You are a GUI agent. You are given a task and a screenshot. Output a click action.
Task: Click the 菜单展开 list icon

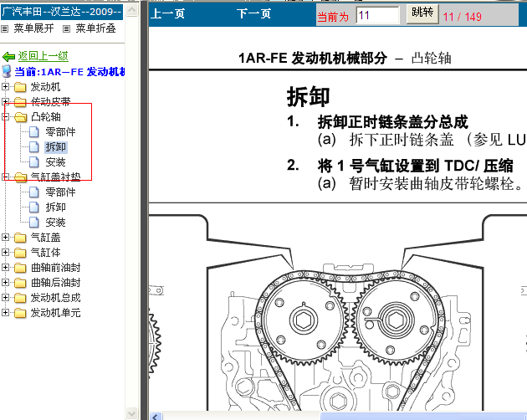point(4,29)
